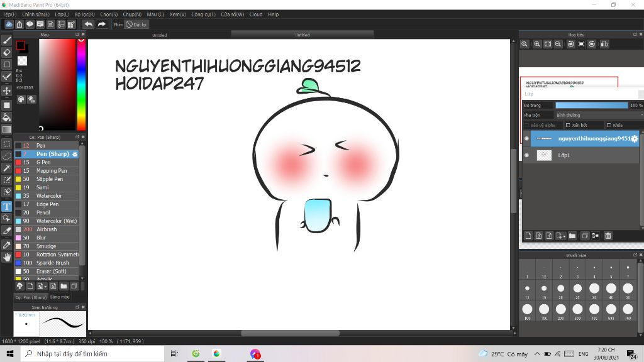The height and width of the screenshot is (362, 644).
Task: Select the G Pen brush
Action: [47, 162]
